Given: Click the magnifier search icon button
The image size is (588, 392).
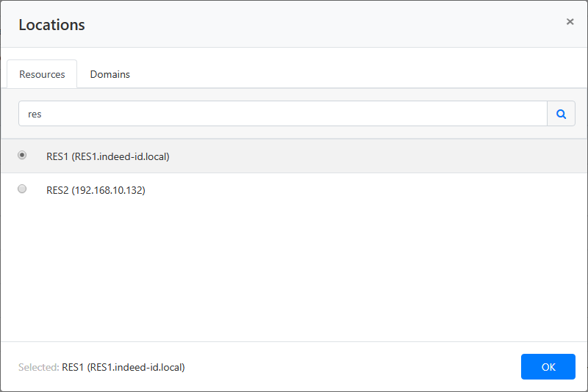Looking at the screenshot, I should pyautogui.click(x=561, y=114).
